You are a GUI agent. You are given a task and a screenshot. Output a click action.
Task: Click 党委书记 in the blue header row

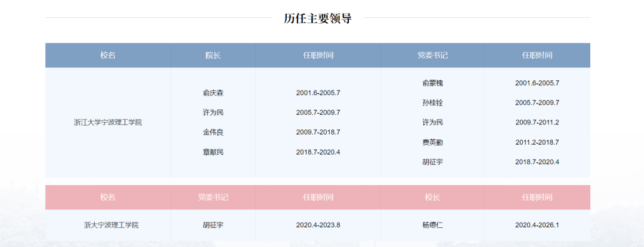pyautogui.click(x=432, y=55)
